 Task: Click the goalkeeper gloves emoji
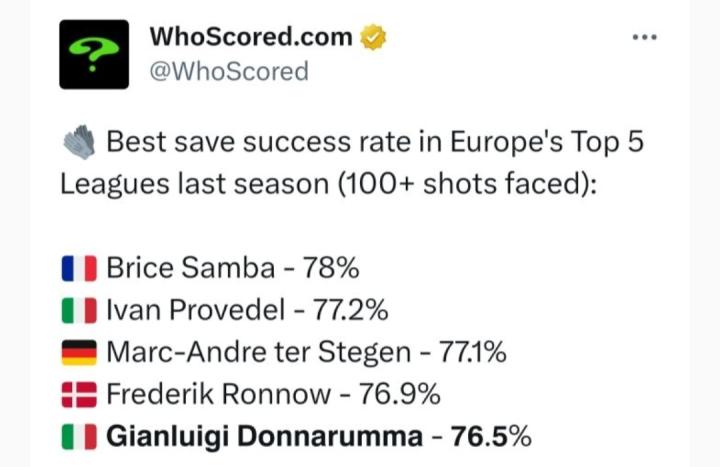click(78, 144)
